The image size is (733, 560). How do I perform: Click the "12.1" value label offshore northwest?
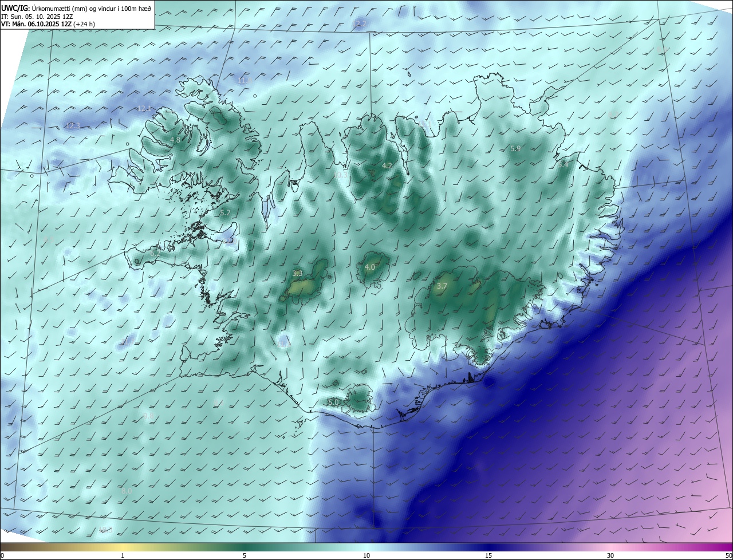[x=144, y=108]
